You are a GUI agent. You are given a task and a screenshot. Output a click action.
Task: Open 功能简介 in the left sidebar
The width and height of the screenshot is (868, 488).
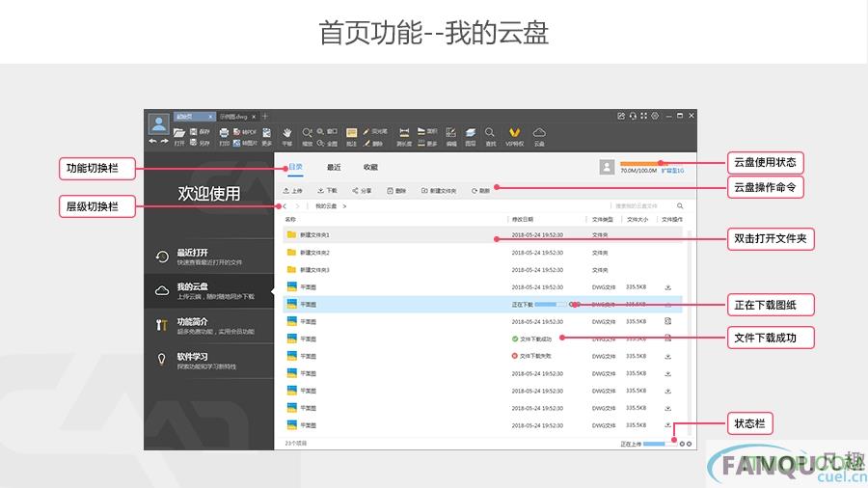coord(209,326)
